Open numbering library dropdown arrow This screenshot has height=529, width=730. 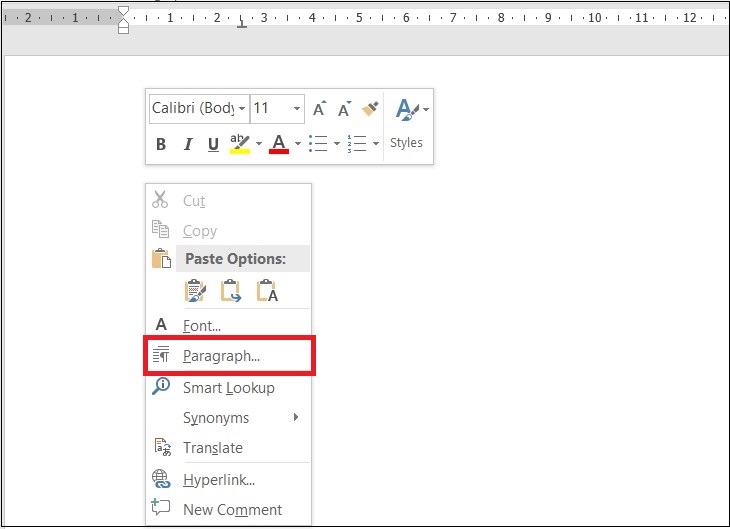tap(376, 143)
